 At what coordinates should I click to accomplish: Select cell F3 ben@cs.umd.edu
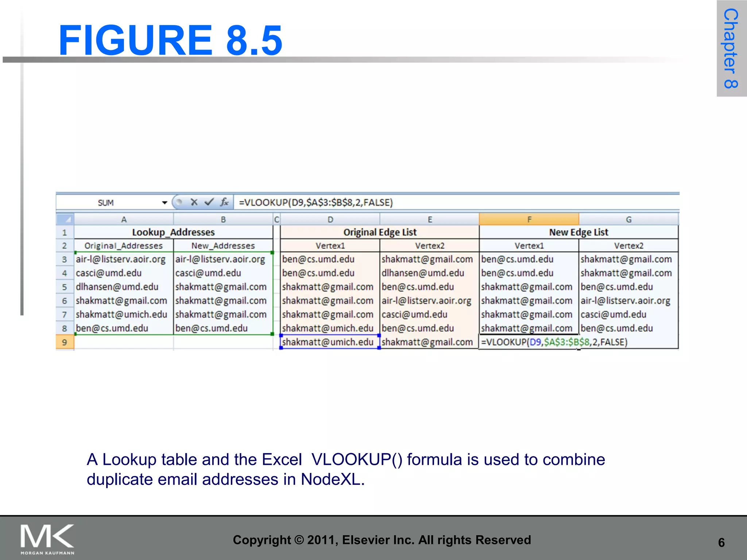(x=529, y=259)
